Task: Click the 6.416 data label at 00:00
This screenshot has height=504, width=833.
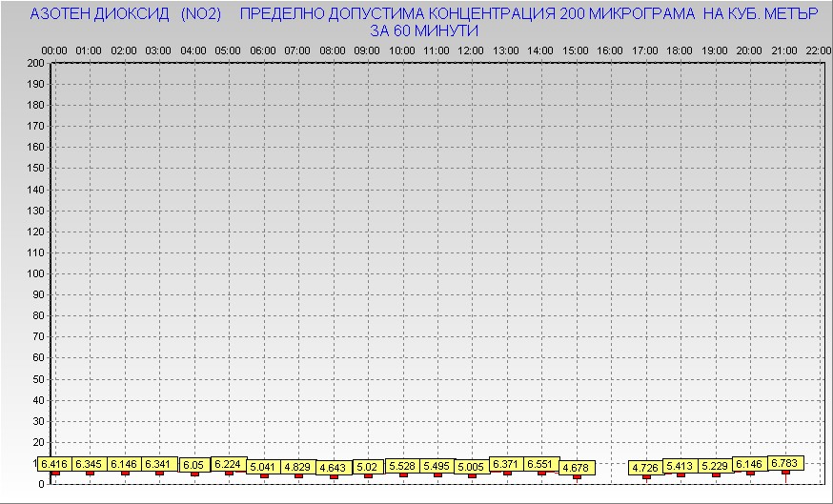Action: pyautogui.click(x=54, y=464)
